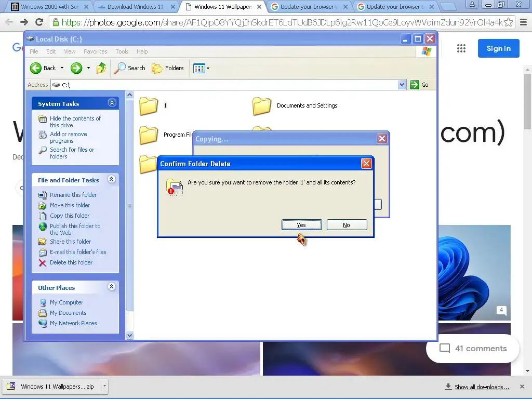The image size is (532, 399).
Task: Close the Windows 11 Wallpaper browser tab
Action: click(x=259, y=7)
